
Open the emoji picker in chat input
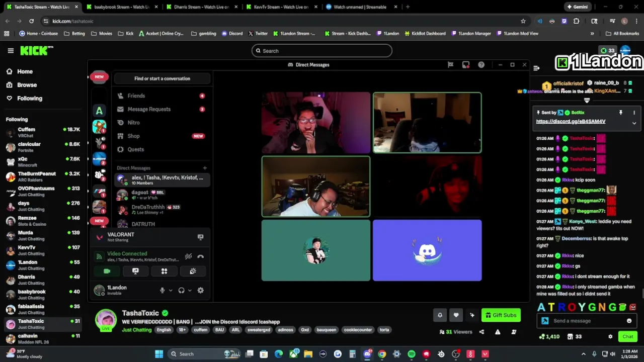pyautogui.click(x=629, y=321)
